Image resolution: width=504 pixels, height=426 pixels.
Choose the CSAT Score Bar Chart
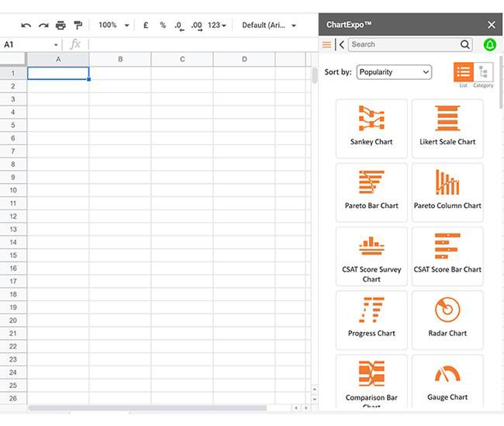coord(447,256)
